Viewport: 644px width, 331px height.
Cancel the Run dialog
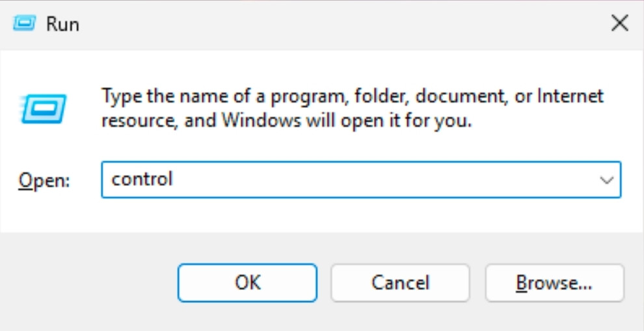click(400, 283)
